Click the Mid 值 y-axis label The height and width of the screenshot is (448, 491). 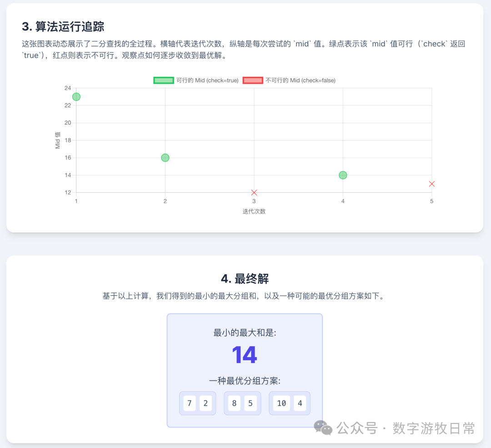58,141
